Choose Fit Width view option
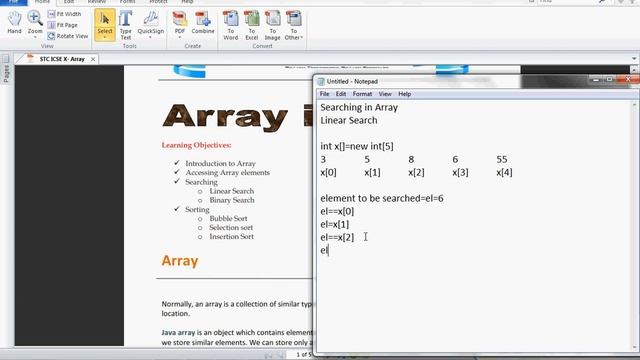 click(64, 14)
